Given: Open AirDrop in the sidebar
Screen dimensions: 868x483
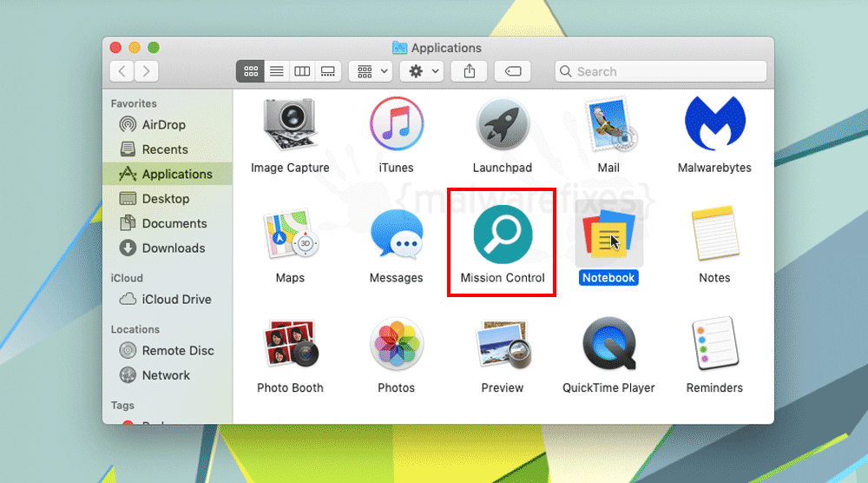Looking at the screenshot, I should pos(168,124).
